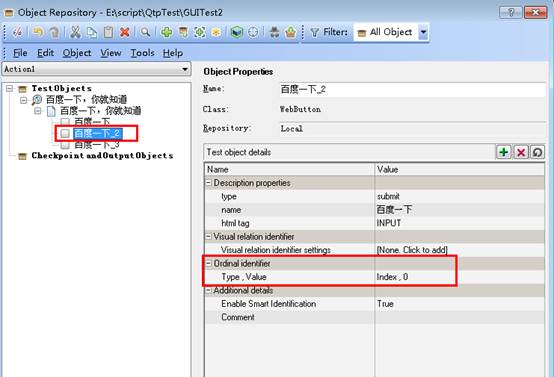Image resolution: width=554 pixels, height=377 pixels.
Task: Collapse Visual relation identifier section
Action: (x=208, y=236)
